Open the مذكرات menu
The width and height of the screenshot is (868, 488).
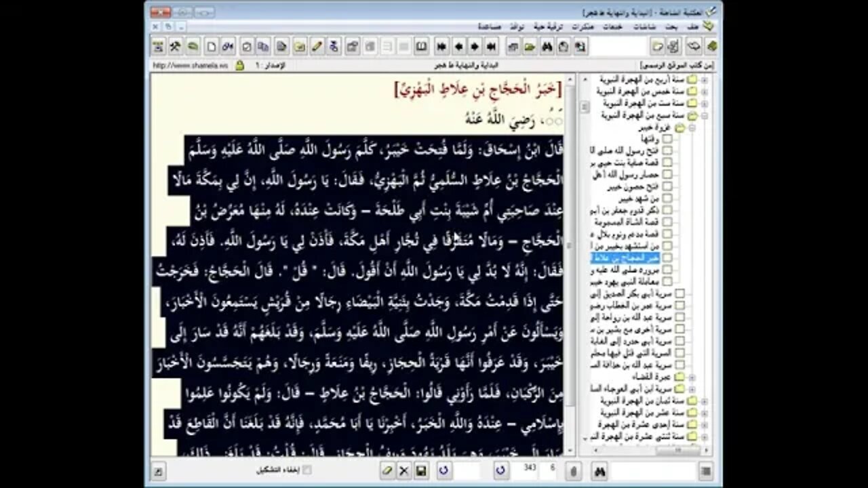[x=583, y=26]
